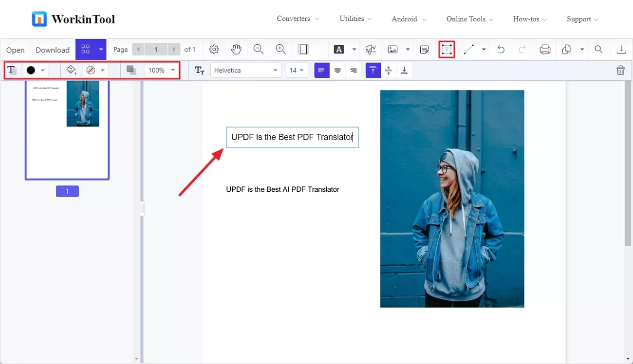
Task: Toggle the page layout panel icon
Action: click(303, 49)
